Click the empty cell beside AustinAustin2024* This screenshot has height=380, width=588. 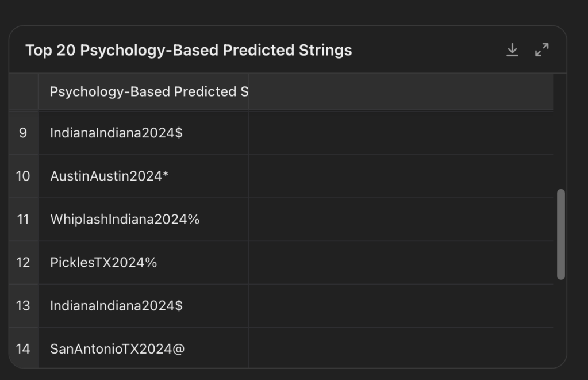point(400,176)
